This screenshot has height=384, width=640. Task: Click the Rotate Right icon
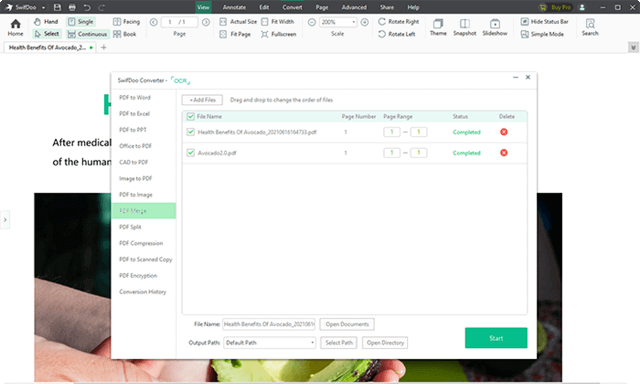click(382, 22)
